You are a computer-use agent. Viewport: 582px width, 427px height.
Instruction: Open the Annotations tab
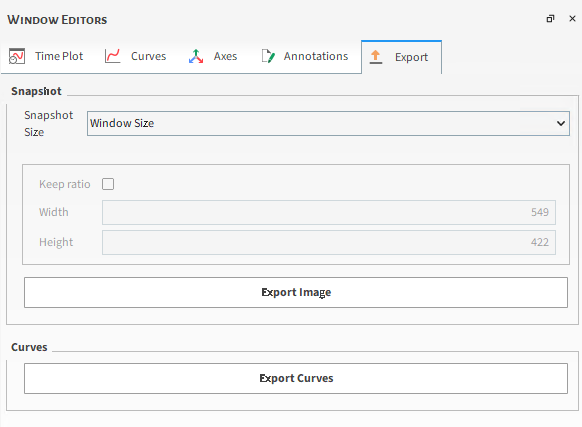pos(305,56)
